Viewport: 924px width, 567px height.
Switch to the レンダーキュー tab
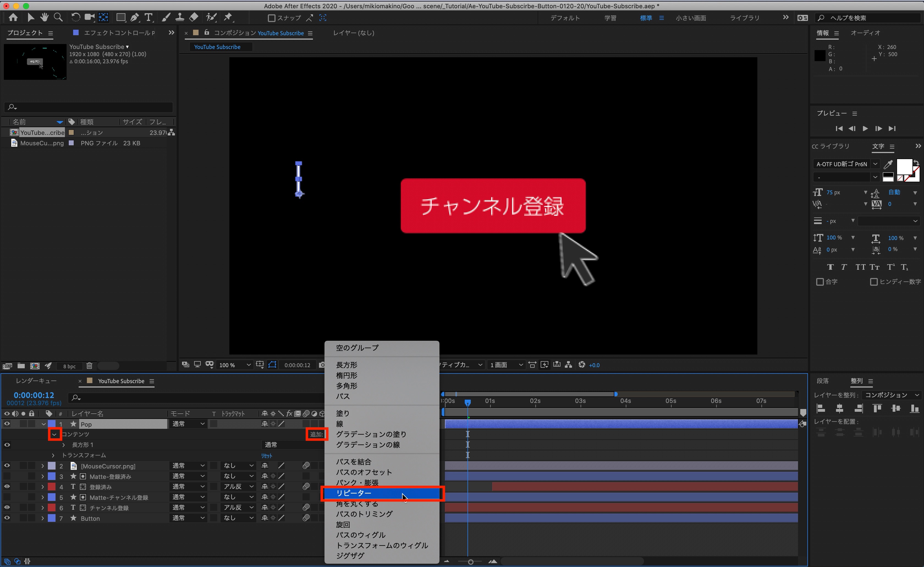(x=36, y=381)
